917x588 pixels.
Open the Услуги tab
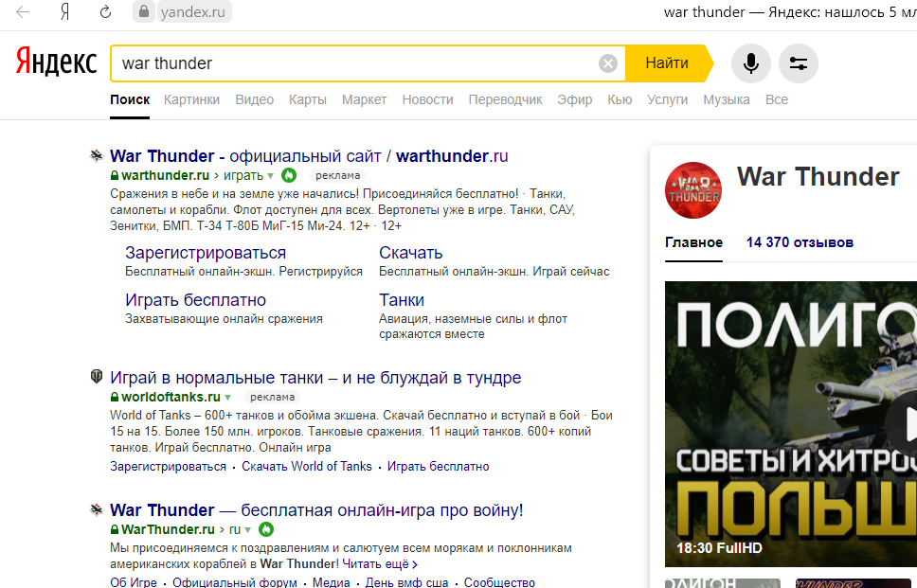tap(667, 100)
